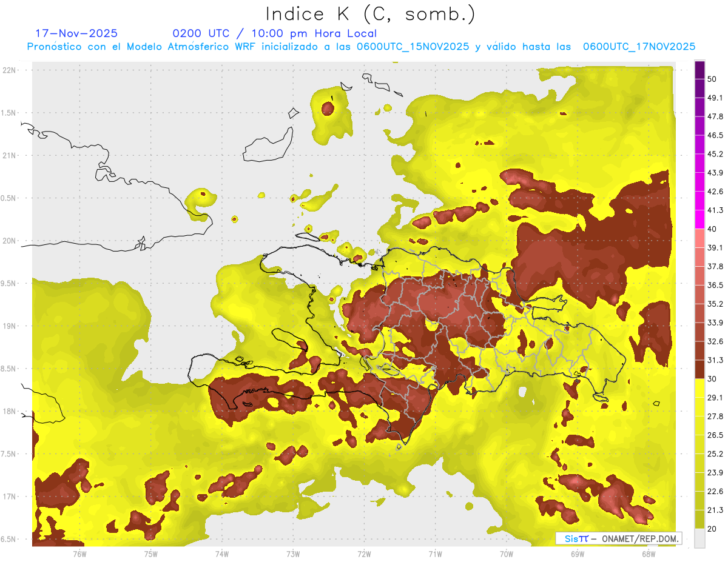Pick the magenta colorbar segment between 40 and 41.3
Screen dimensions: 728x562
[699, 219]
